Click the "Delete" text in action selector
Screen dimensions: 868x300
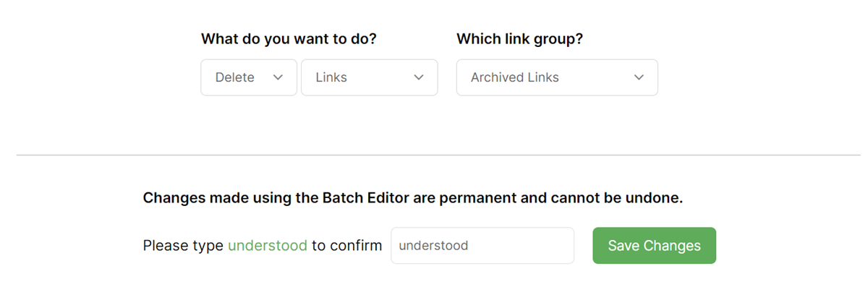pyautogui.click(x=235, y=77)
